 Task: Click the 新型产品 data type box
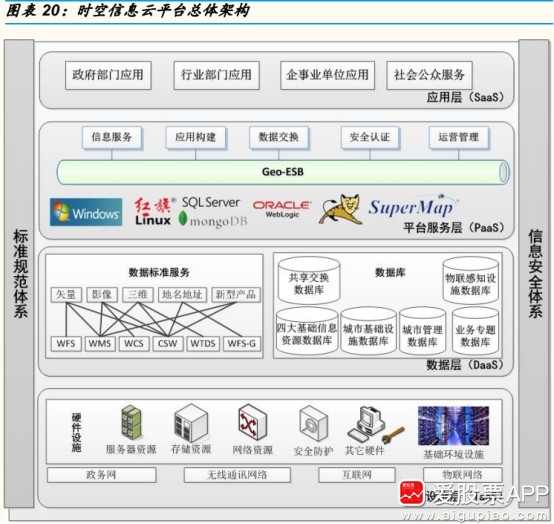[236, 294]
